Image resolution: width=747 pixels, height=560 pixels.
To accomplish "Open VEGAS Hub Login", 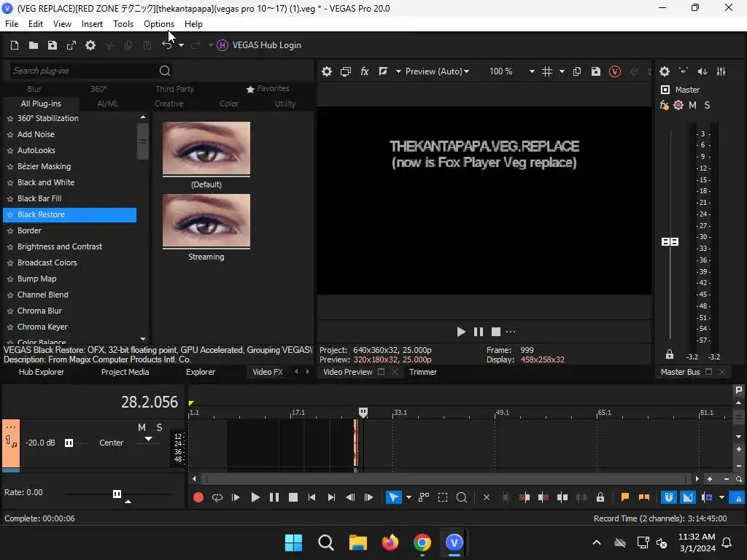I will click(259, 45).
